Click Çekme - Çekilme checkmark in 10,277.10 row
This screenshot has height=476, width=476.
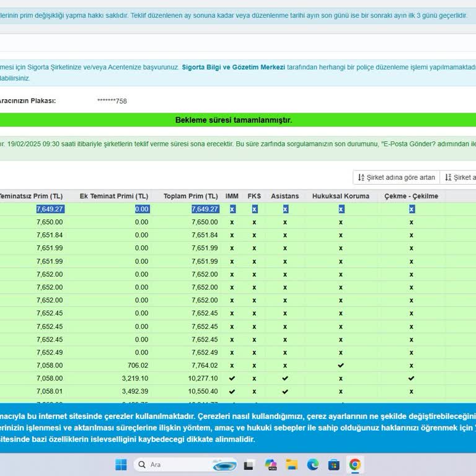(x=411, y=378)
